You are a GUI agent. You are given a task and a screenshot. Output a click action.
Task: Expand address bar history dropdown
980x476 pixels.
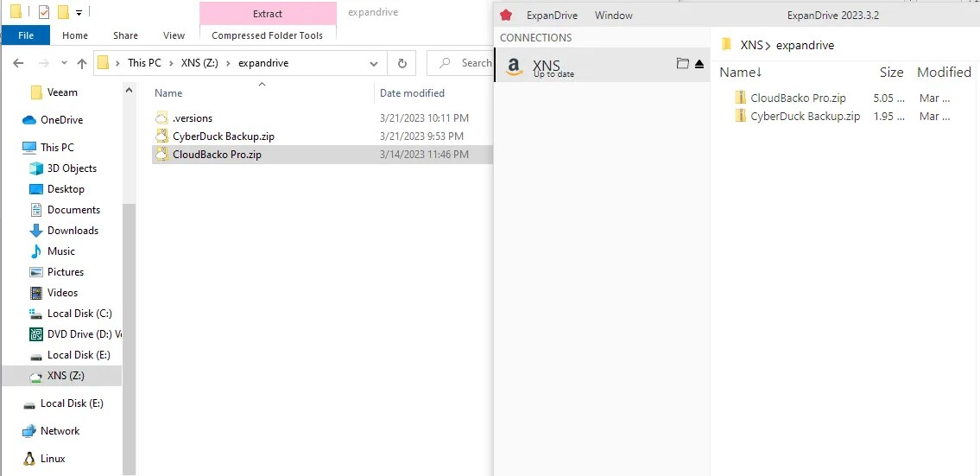point(374,63)
